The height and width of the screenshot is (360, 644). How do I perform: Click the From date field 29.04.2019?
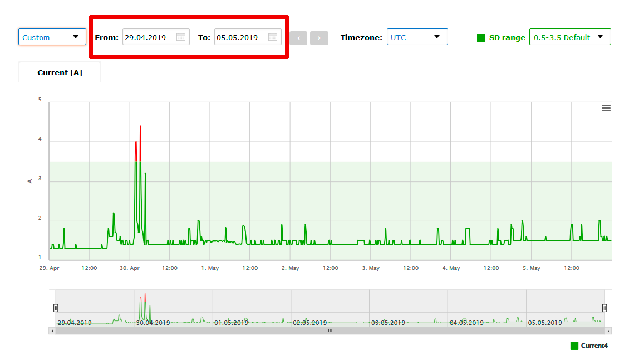[156, 37]
